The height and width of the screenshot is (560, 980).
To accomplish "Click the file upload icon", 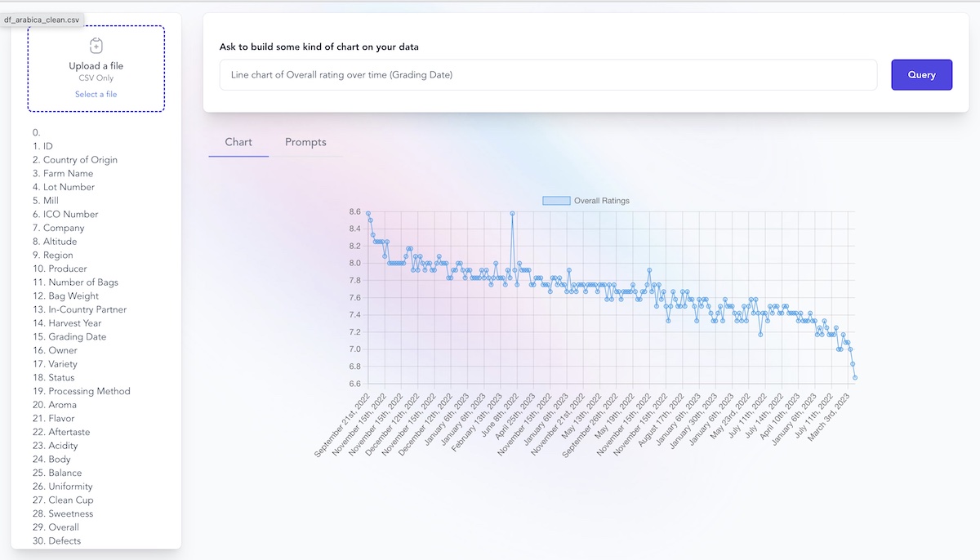I will click(x=96, y=46).
